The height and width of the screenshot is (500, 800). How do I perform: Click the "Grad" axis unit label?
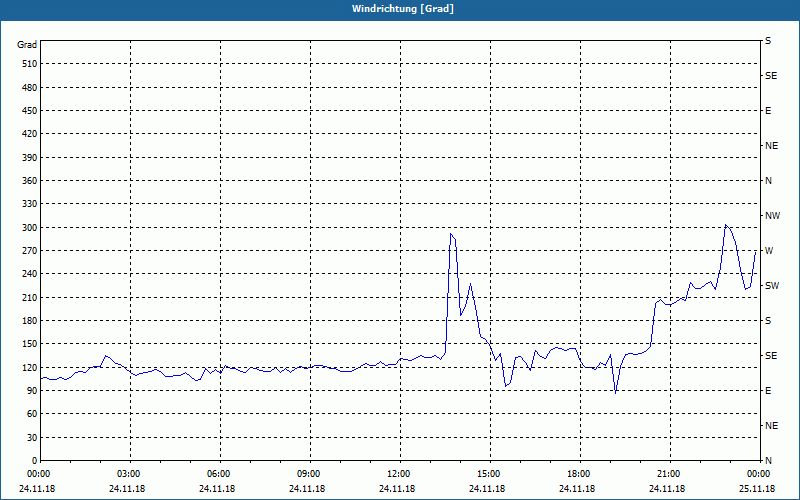[27, 45]
